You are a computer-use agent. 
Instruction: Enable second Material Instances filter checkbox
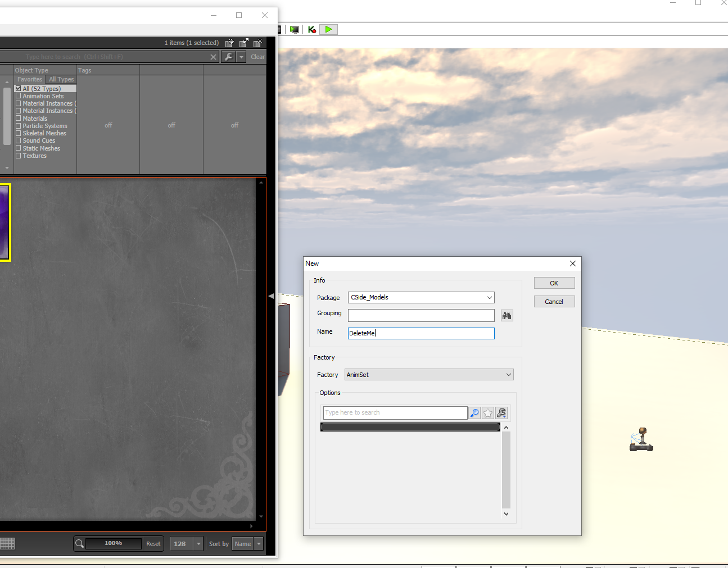click(19, 111)
